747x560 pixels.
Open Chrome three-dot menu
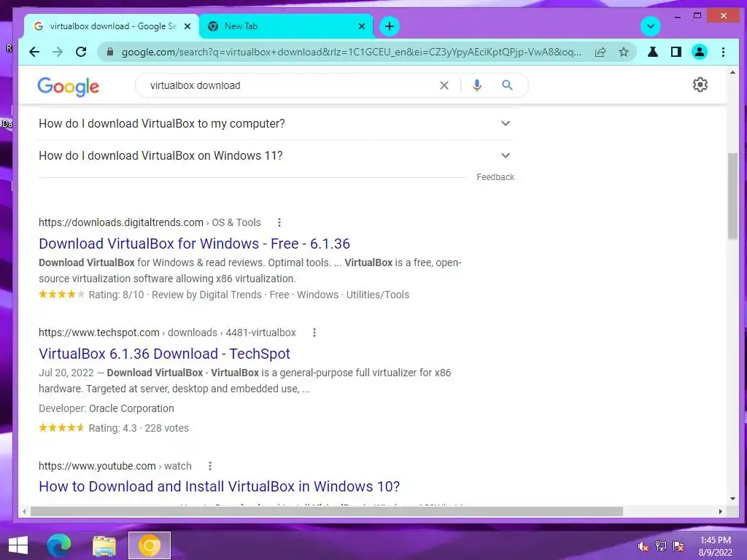pyautogui.click(x=723, y=52)
